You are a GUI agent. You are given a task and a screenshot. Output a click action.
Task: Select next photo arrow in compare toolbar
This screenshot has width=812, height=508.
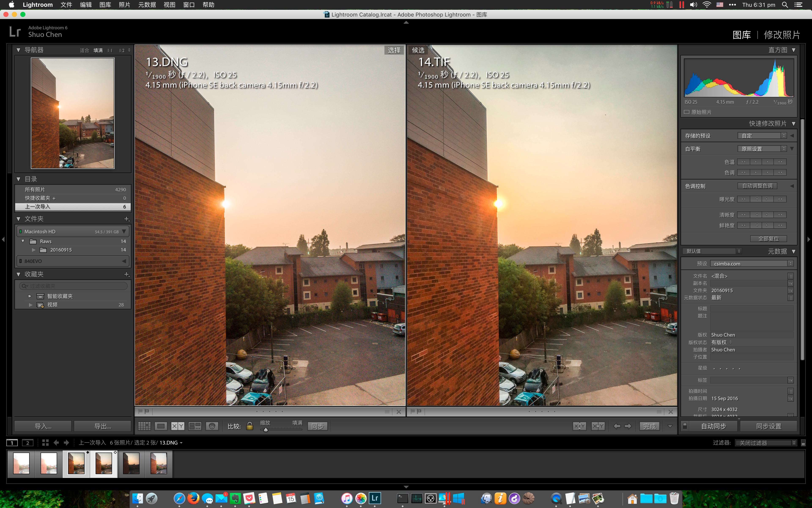click(x=628, y=426)
